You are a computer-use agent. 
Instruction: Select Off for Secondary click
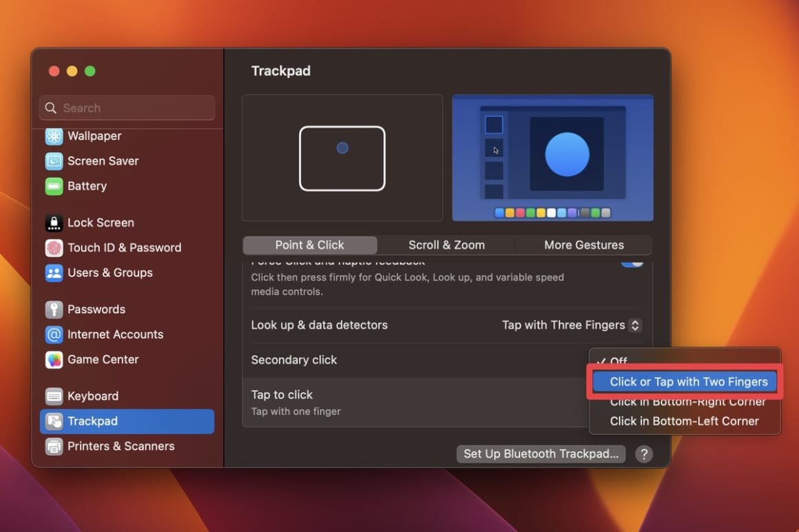tap(618, 361)
